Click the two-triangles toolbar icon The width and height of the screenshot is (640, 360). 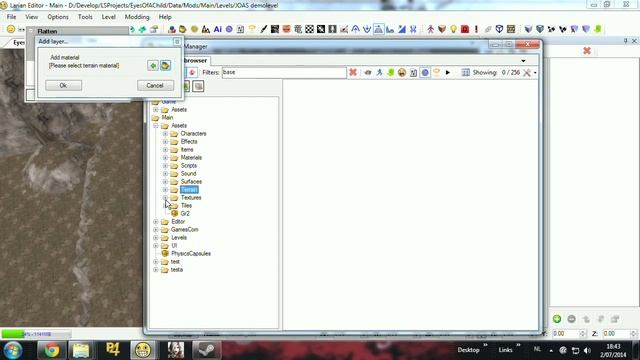pyautogui.click(x=206, y=29)
